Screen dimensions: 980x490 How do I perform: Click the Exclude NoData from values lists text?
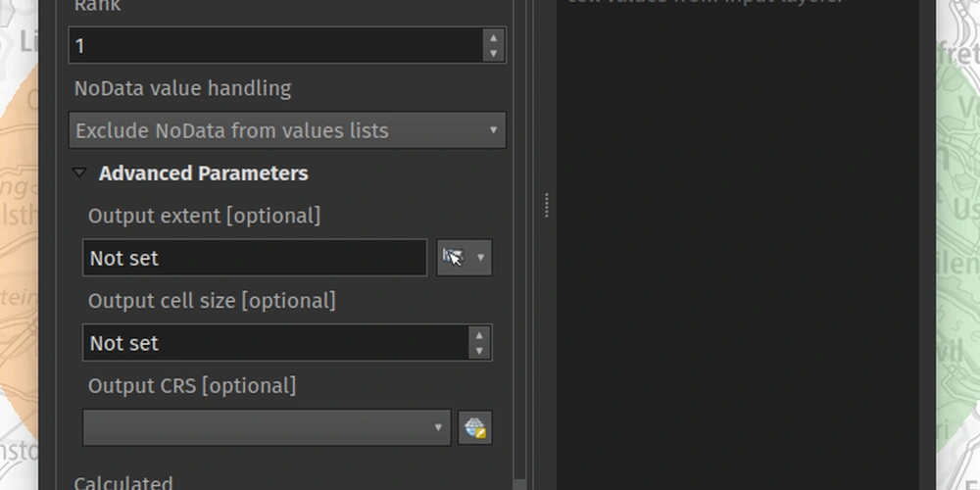tap(232, 130)
